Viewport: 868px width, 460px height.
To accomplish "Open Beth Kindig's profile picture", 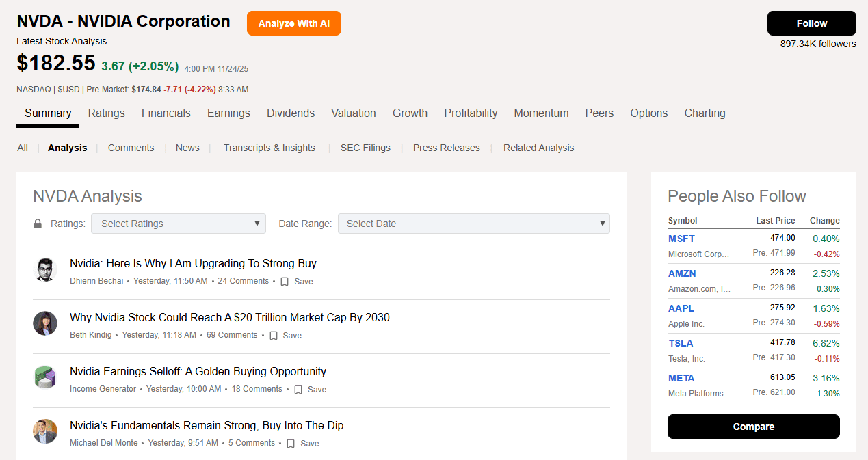I will pyautogui.click(x=45, y=323).
